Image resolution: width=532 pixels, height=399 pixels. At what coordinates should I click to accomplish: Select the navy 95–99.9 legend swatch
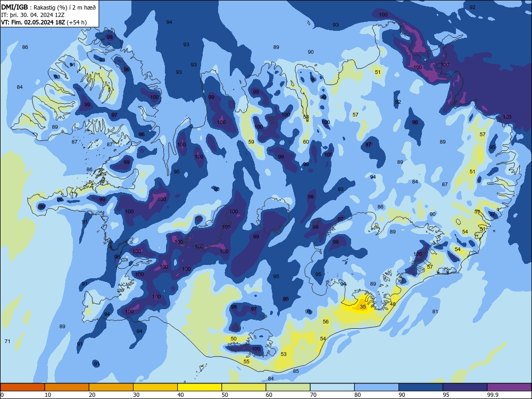465,387
